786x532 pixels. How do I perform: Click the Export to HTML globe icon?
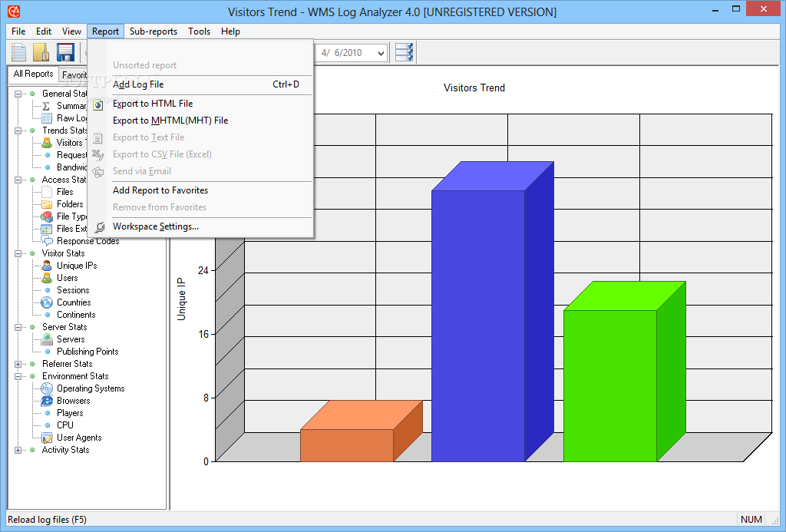(x=98, y=104)
